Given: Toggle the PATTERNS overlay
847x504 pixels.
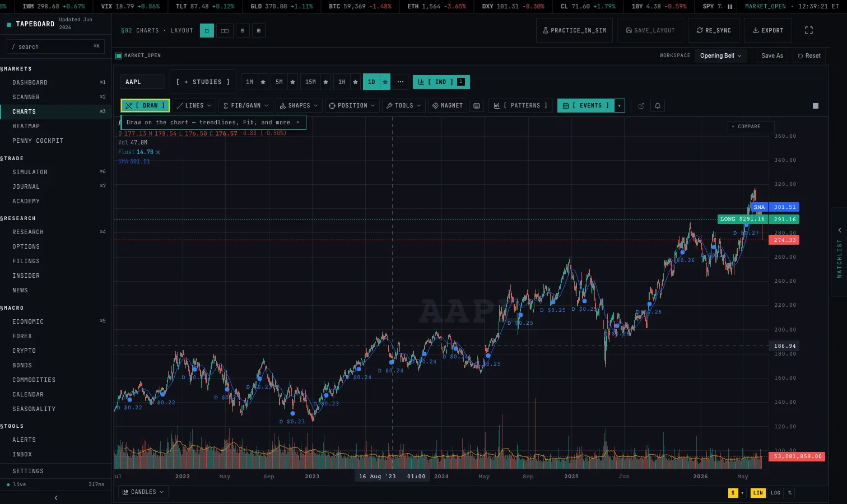Looking at the screenshot, I should tap(520, 105).
